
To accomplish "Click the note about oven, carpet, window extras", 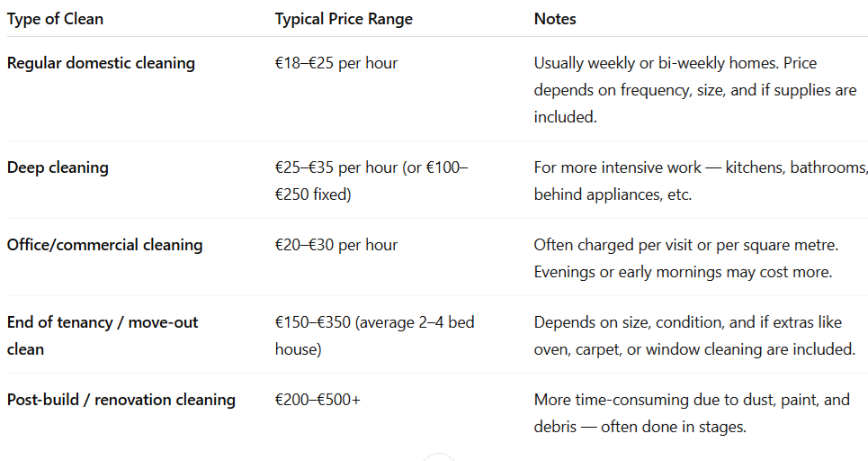I will [x=694, y=335].
